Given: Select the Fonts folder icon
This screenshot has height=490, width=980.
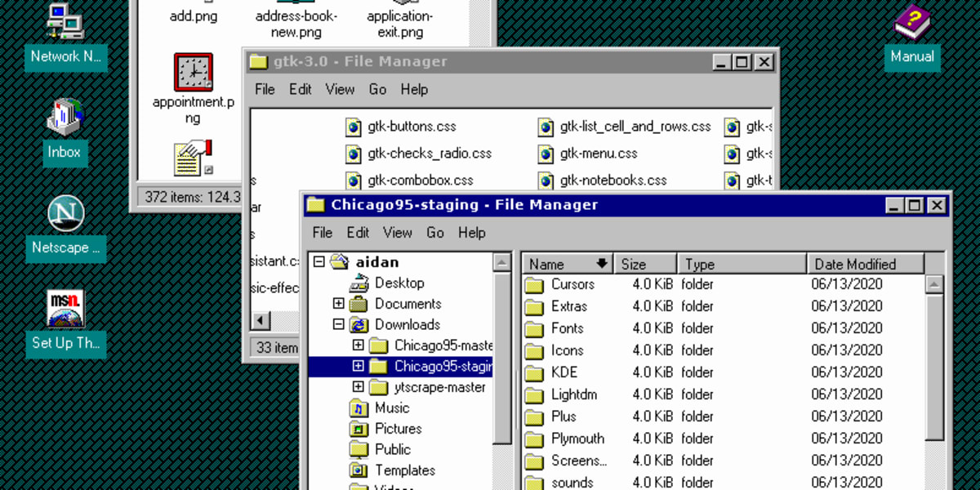Looking at the screenshot, I should [x=534, y=329].
